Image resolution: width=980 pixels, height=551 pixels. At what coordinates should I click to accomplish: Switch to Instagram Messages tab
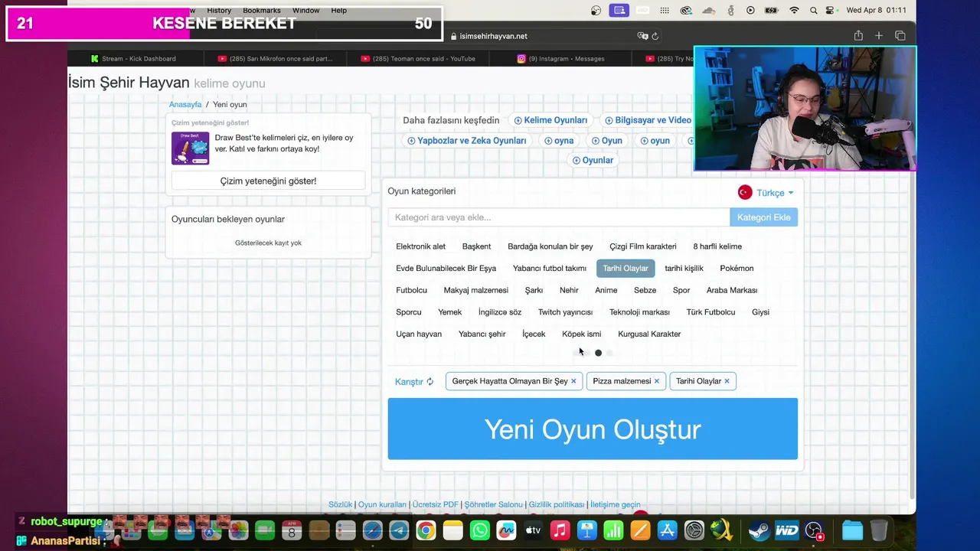tap(560, 58)
